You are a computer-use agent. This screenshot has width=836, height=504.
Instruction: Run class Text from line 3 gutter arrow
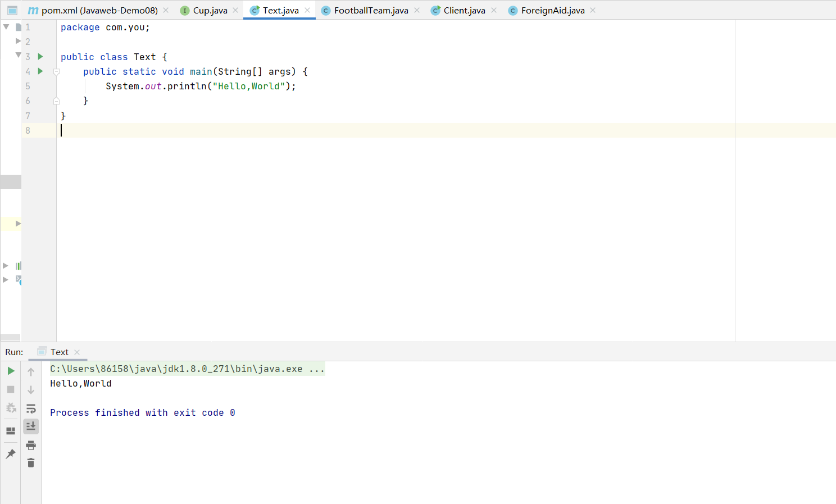tap(40, 57)
